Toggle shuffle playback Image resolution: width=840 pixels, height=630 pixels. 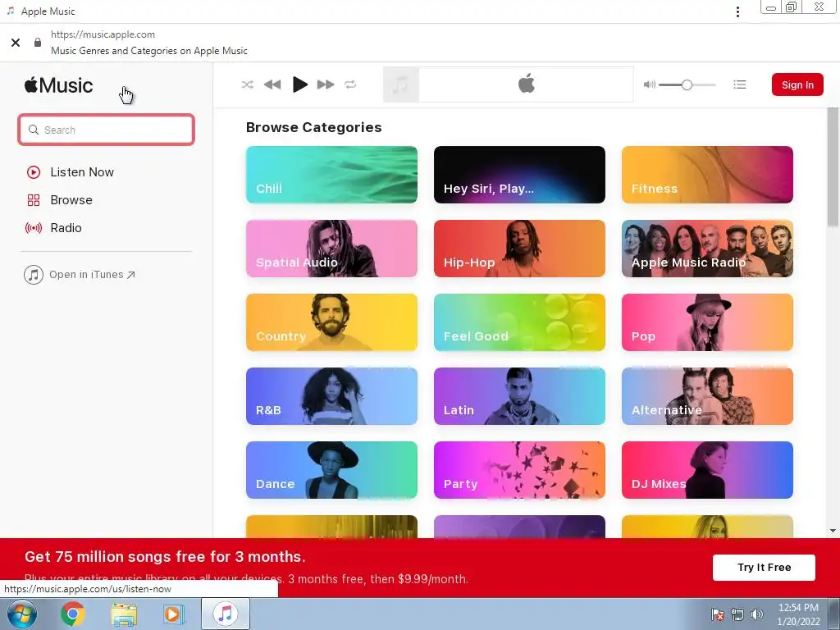point(247,84)
